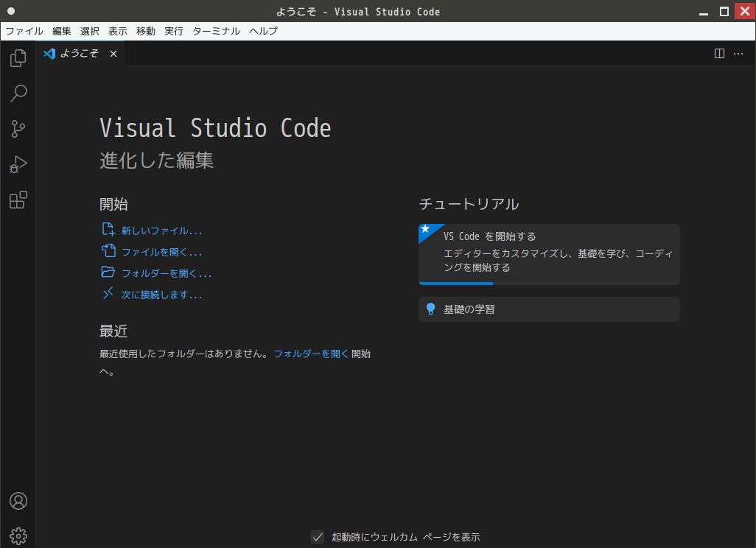The image size is (756, 548).
Task: Open the ヘルプ menu
Action: click(263, 32)
